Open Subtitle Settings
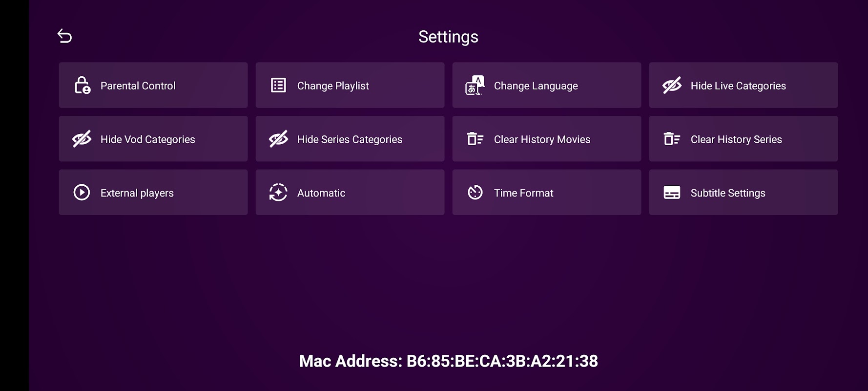The height and width of the screenshot is (391, 868). [x=744, y=192]
